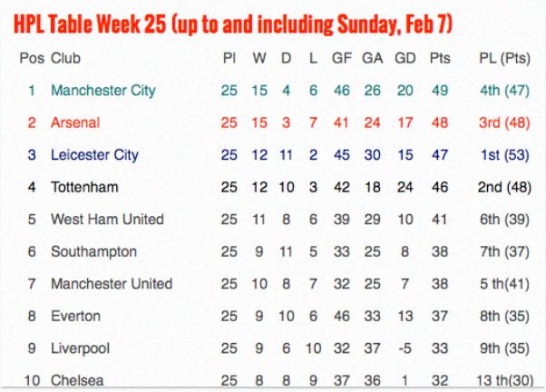Click the Southampton club name

click(93, 252)
